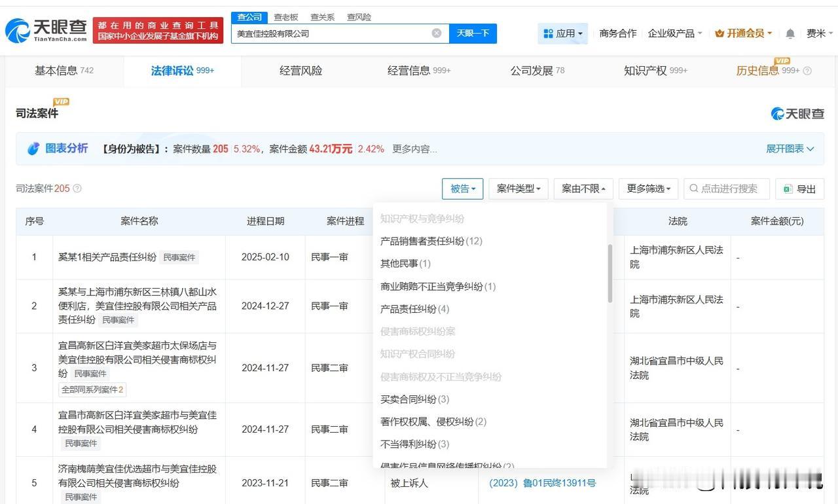Screen dimensions: 838x504
Task: Click the 点击进行搜索 case search field
Action: click(x=727, y=189)
